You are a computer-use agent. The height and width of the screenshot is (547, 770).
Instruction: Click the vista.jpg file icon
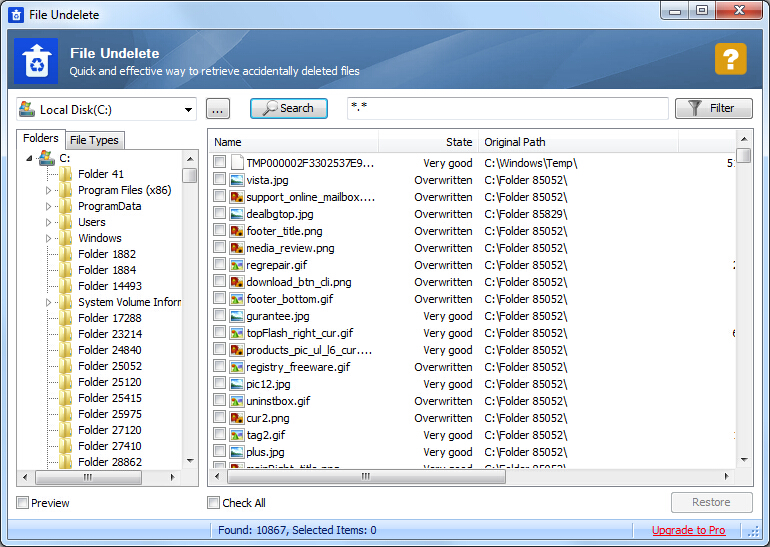[x=237, y=180]
